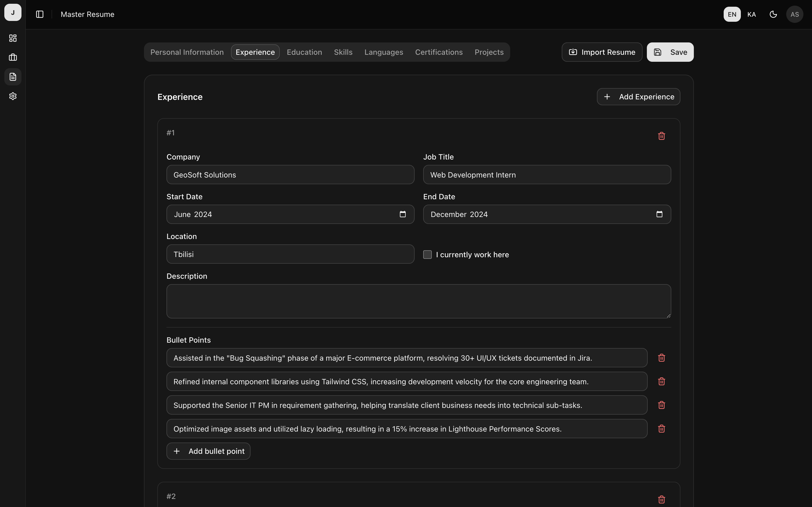Switch language to KA
The height and width of the screenshot is (507, 812).
(751, 15)
